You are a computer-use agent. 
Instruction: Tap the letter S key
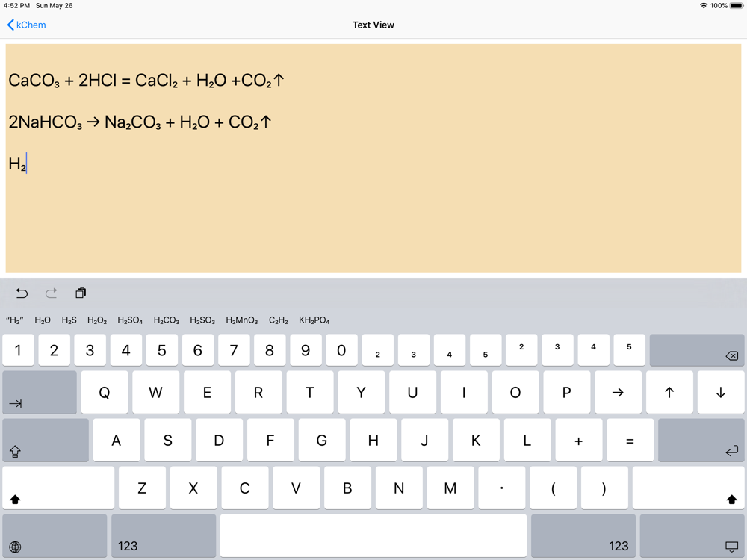167,440
